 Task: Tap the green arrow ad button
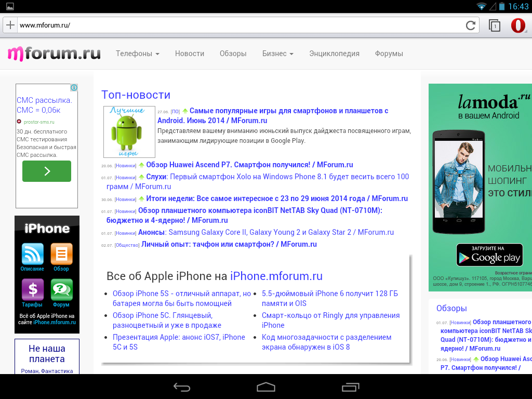click(x=47, y=171)
